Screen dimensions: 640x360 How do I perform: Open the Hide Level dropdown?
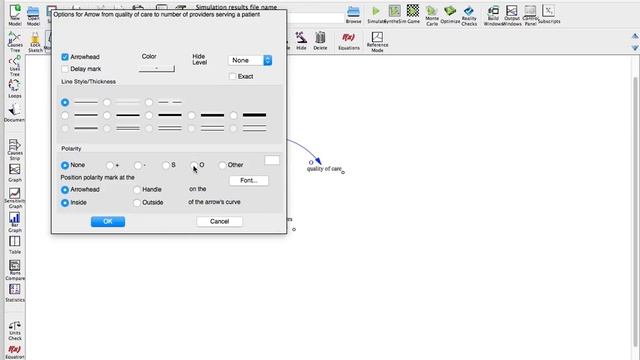click(x=250, y=60)
